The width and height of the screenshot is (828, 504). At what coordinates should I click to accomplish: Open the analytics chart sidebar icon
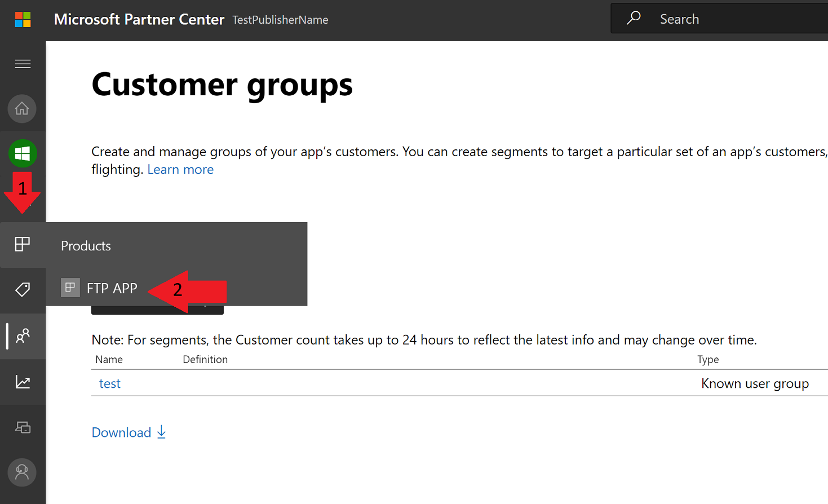click(x=23, y=382)
